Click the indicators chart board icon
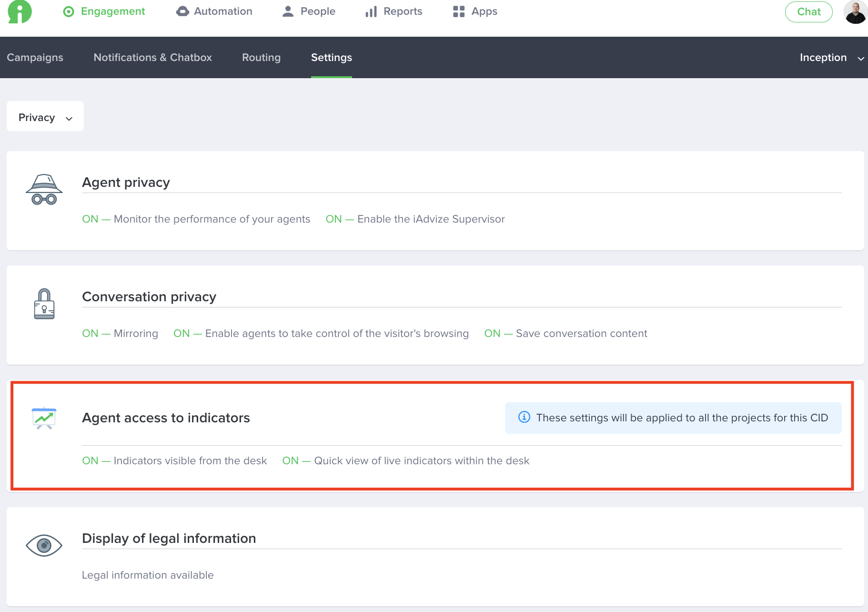The width and height of the screenshot is (868, 612). click(x=44, y=418)
